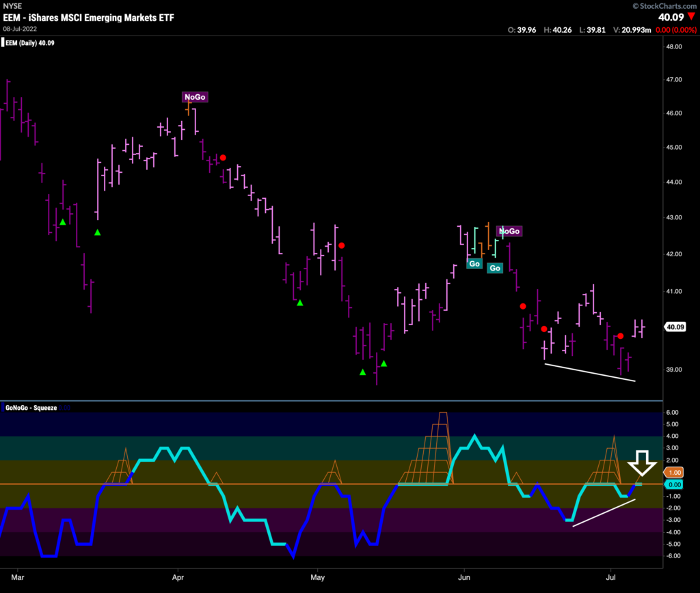This screenshot has height=593, width=700.
Task: Click the 08-Jul-2022 date label
Action: [x=20, y=29]
